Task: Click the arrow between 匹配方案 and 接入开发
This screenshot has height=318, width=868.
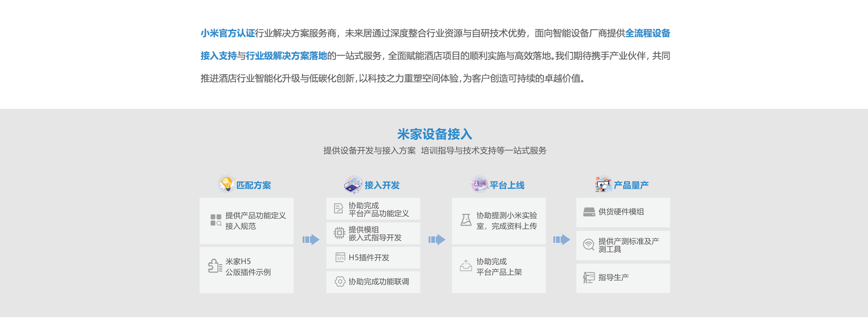Action: pyautogui.click(x=311, y=239)
